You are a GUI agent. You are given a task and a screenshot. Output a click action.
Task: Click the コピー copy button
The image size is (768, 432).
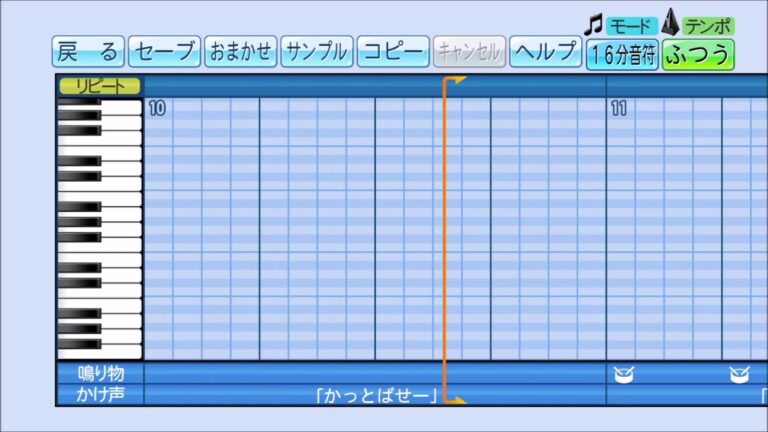click(x=392, y=51)
